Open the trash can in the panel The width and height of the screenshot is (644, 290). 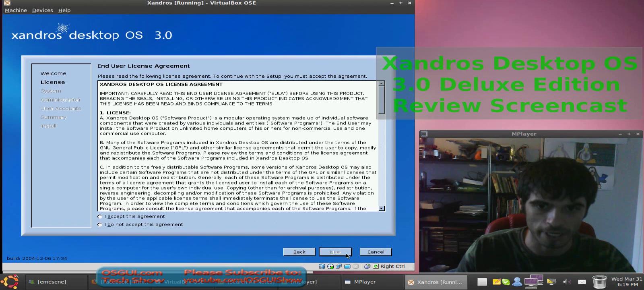[599, 282]
